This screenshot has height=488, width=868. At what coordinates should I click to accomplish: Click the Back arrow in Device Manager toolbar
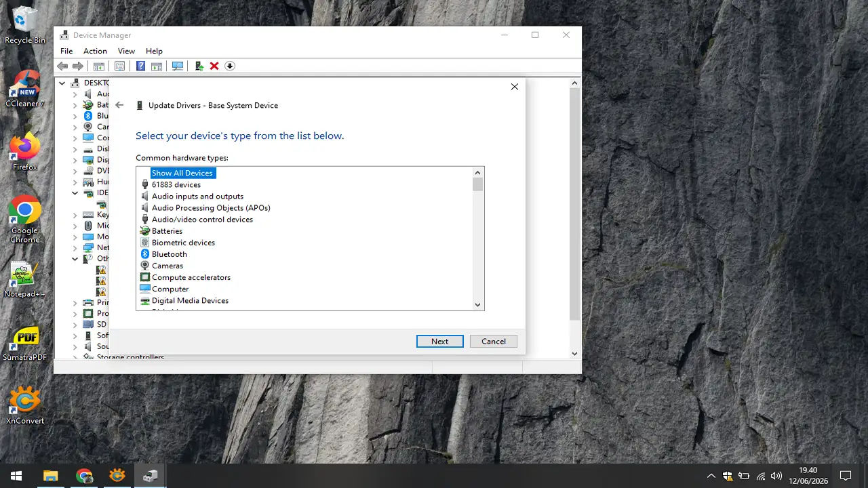(x=62, y=66)
